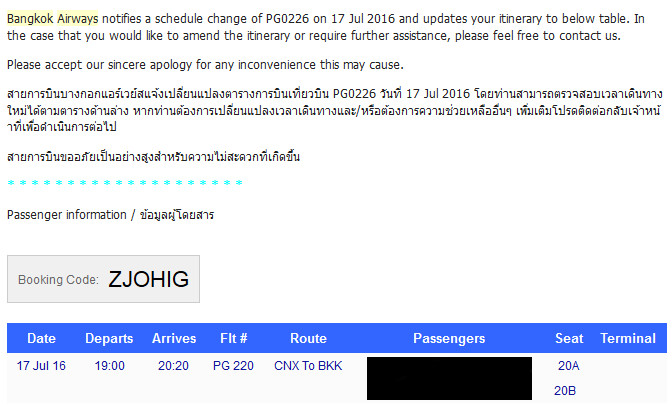This screenshot has width=672, height=410.
Task: Click the Seat column header
Action: point(569,338)
